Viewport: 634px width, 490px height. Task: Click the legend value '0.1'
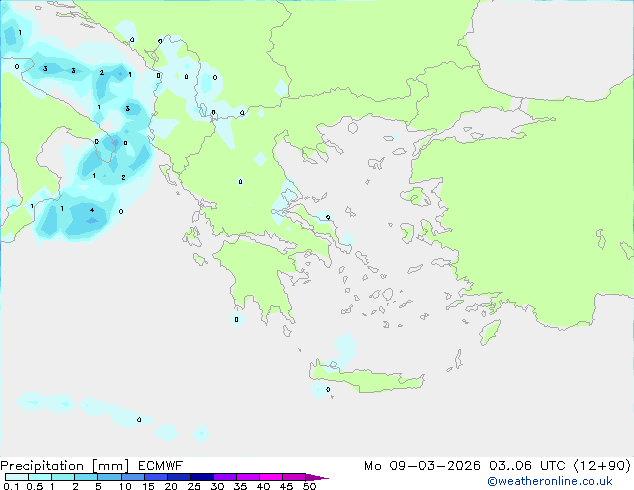point(11,486)
